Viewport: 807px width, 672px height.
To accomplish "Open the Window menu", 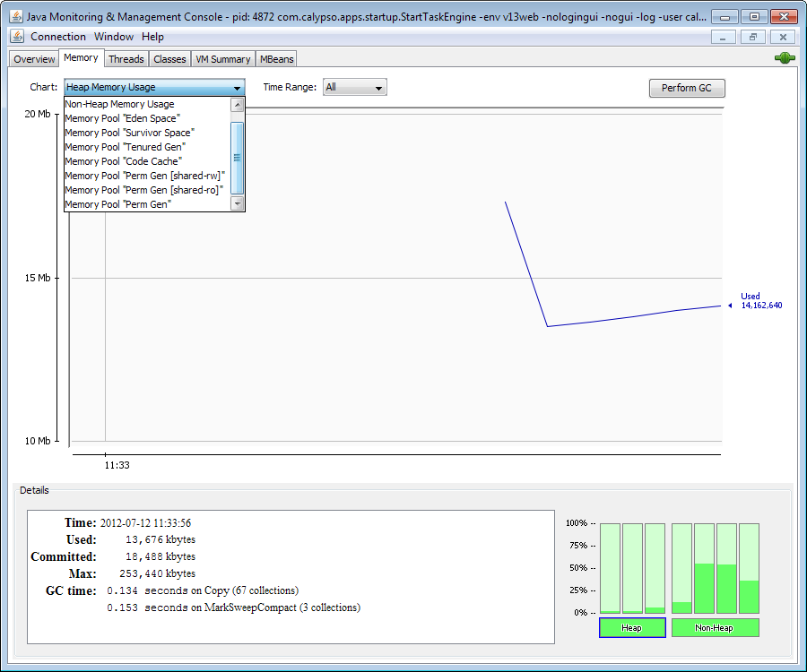I will point(114,37).
